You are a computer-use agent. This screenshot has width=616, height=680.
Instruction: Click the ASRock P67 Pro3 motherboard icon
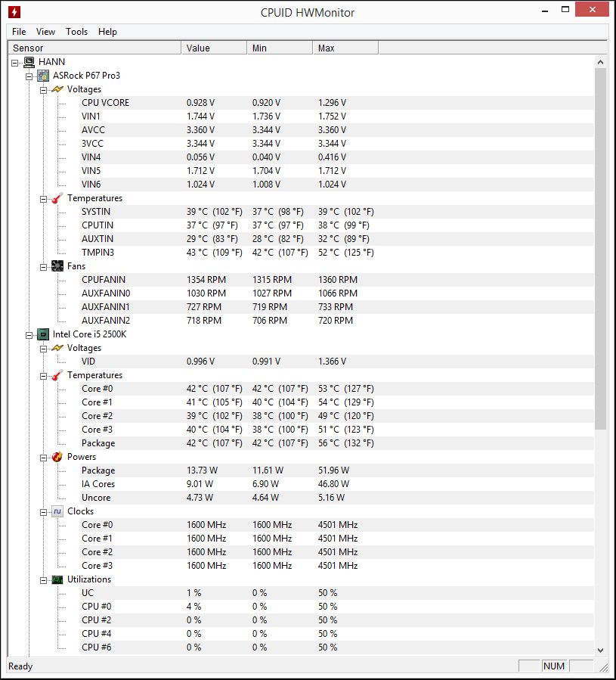pos(44,76)
